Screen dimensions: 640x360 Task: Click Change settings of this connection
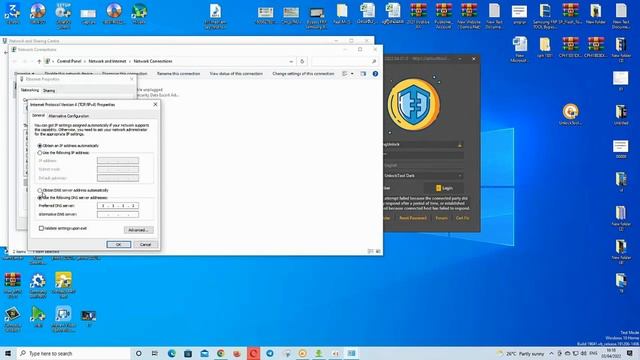pyautogui.click(x=303, y=74)
